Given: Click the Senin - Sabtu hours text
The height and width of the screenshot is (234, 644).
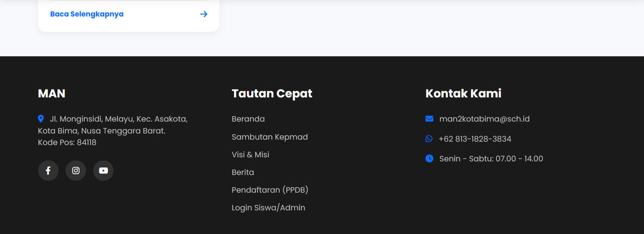Looking at the screenshot, I should coord(491,159).
